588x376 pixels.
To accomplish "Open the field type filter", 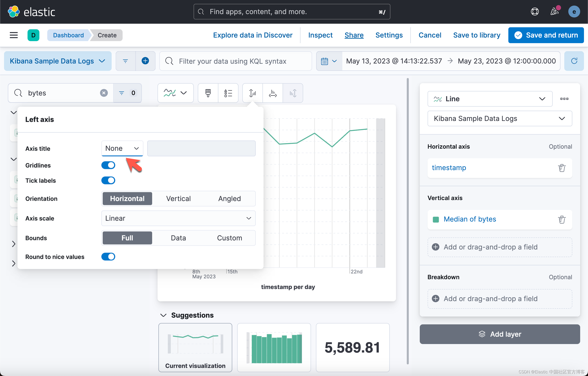I will 127,93.
